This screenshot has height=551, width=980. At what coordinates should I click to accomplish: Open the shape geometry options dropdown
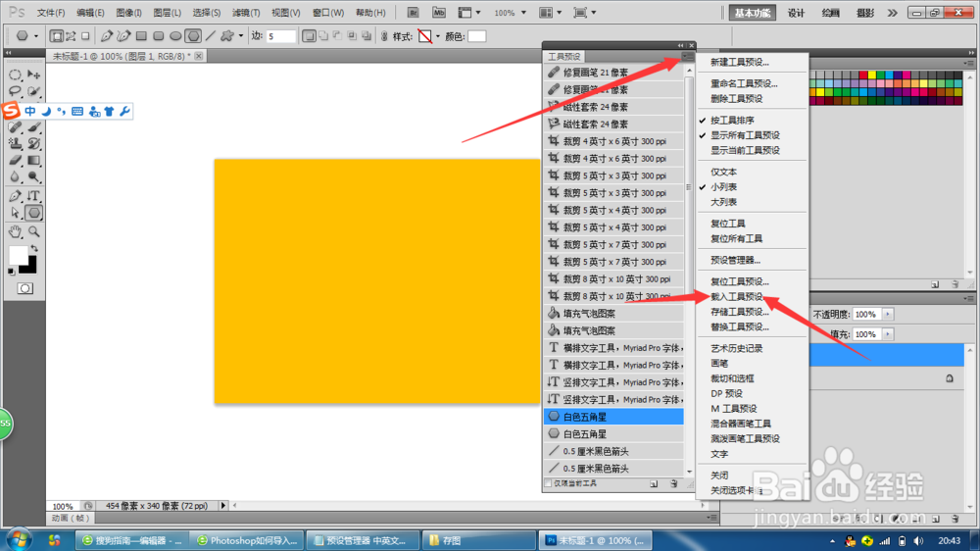pyautogui.click(x=241, y=36)
